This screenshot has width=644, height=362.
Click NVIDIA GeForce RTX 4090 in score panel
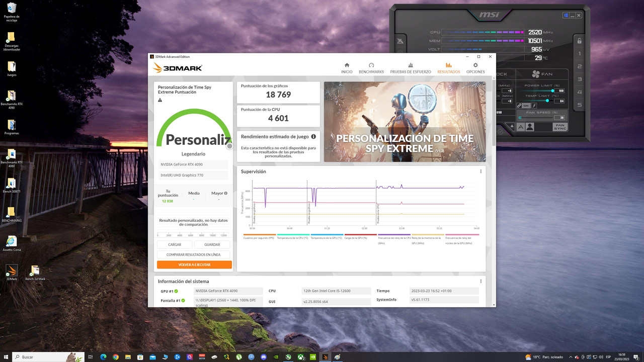click(x=193, y=164)
